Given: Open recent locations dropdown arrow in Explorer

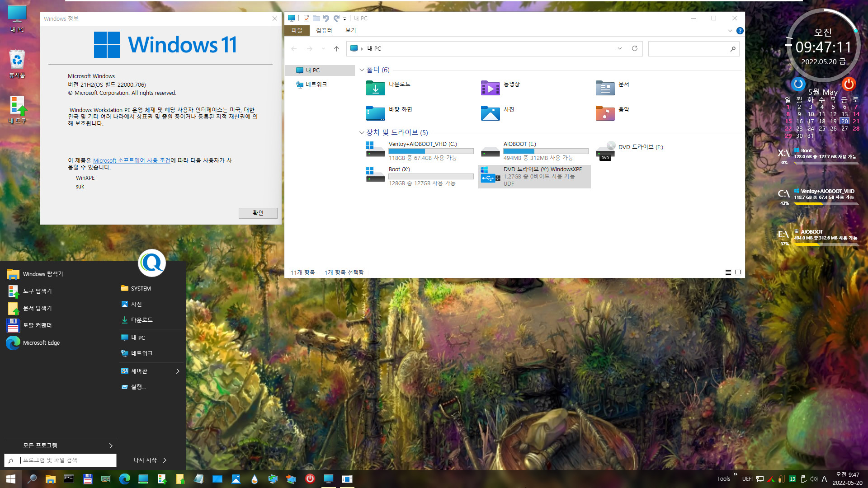Looking at the screenshot, I should click(x=323, y=49).
